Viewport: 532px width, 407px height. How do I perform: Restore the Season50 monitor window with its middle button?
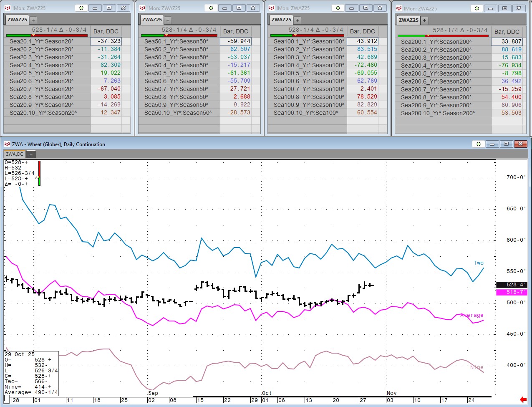coord(239,8)
